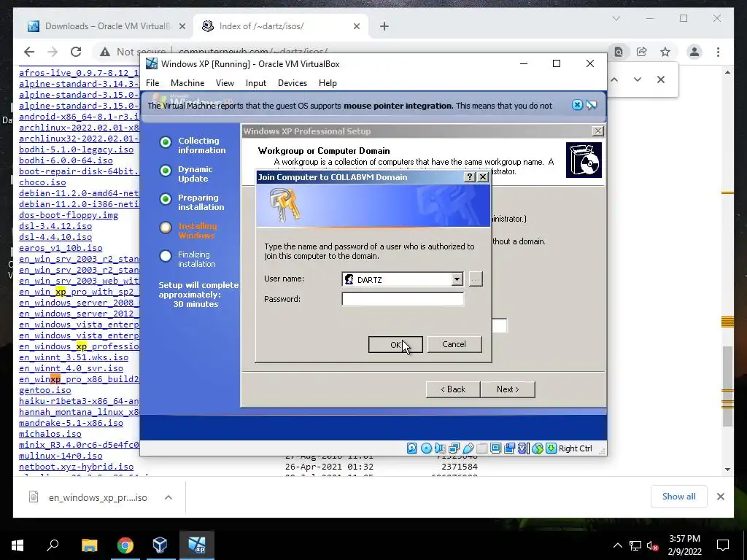747x560 pixels.
Task: Click the Chrome page vertical scrollbar thumb
Action: [x=727, y=386]
